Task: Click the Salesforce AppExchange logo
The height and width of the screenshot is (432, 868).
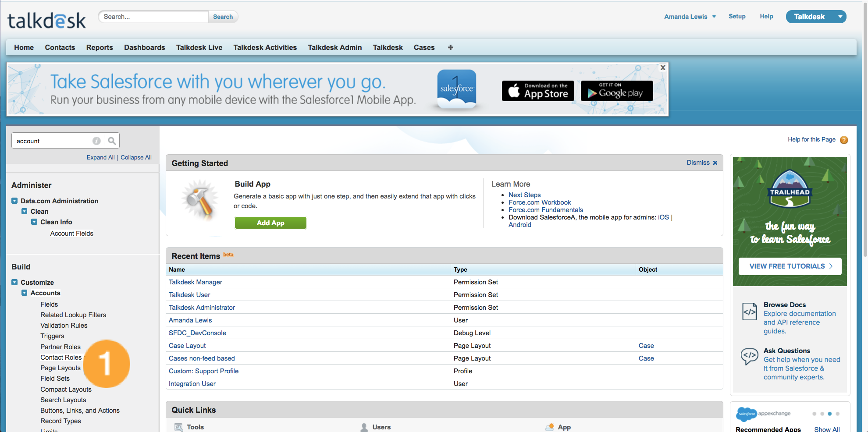Action: 763,414
